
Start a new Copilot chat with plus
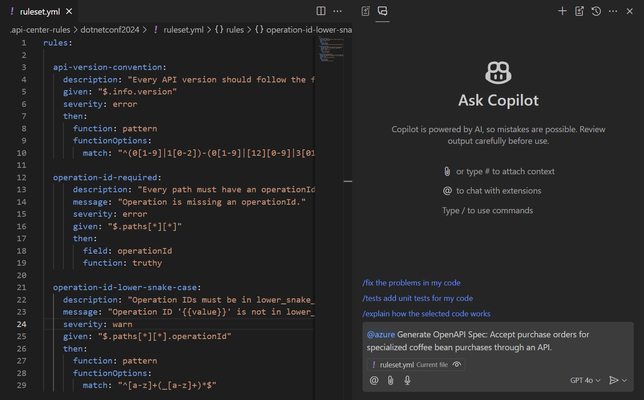562,11
